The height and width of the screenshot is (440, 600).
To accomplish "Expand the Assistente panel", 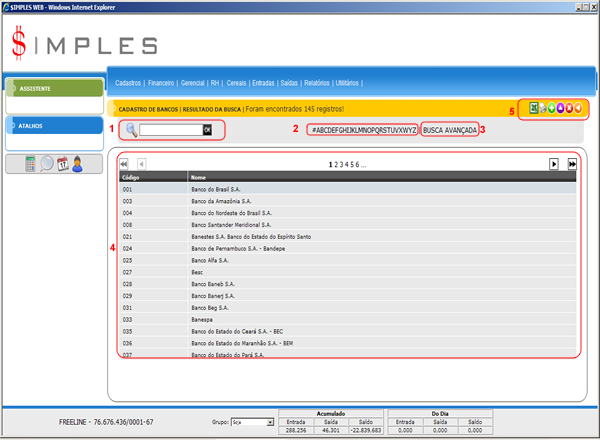I will click(x=52, y=88).
